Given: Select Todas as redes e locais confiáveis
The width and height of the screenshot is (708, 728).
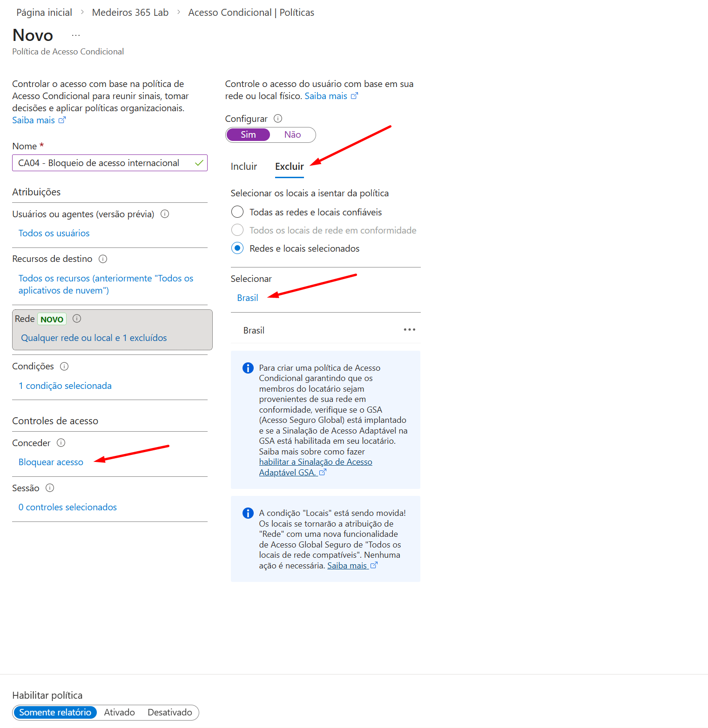Looking at the screenshot, I should pos(237,212).
